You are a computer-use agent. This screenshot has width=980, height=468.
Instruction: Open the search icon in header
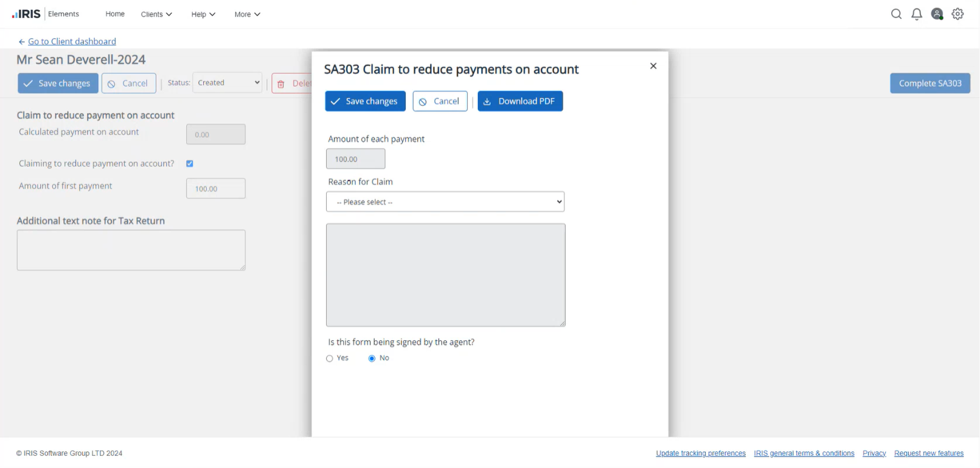pyautogui.click(x=896, y=14)
